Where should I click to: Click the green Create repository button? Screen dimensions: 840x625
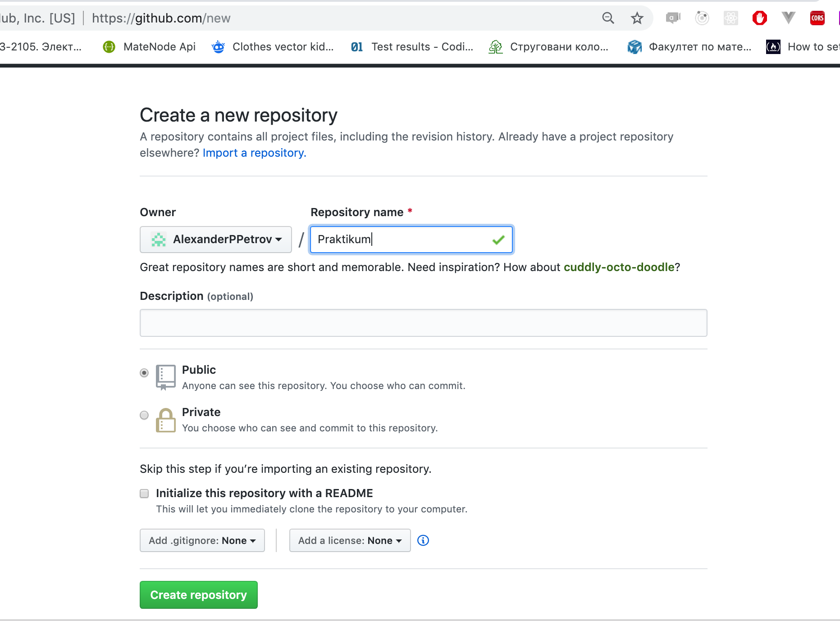(x=199, y=595)
